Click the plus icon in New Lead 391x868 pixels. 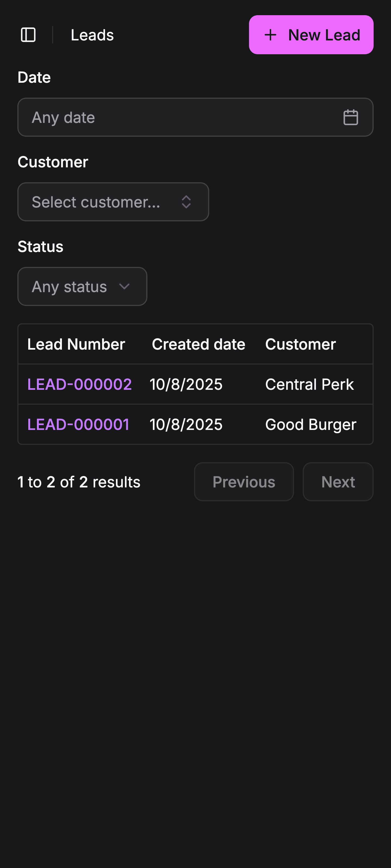(x=270, y=35)
